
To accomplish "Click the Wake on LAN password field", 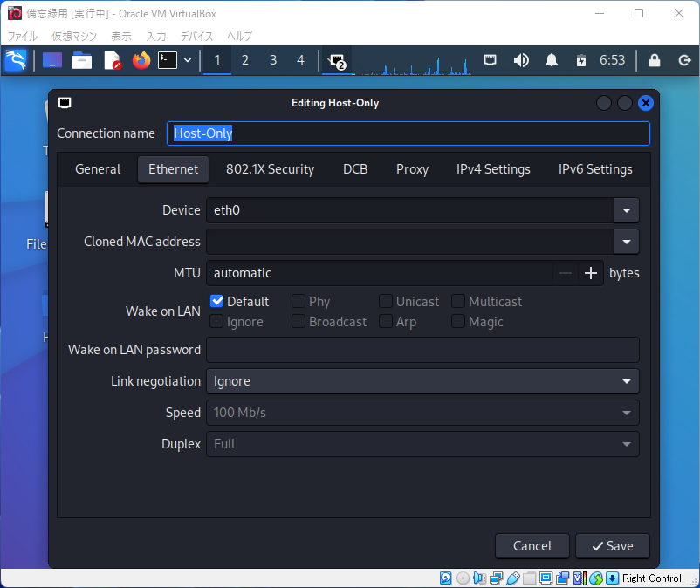I will 422,350.
